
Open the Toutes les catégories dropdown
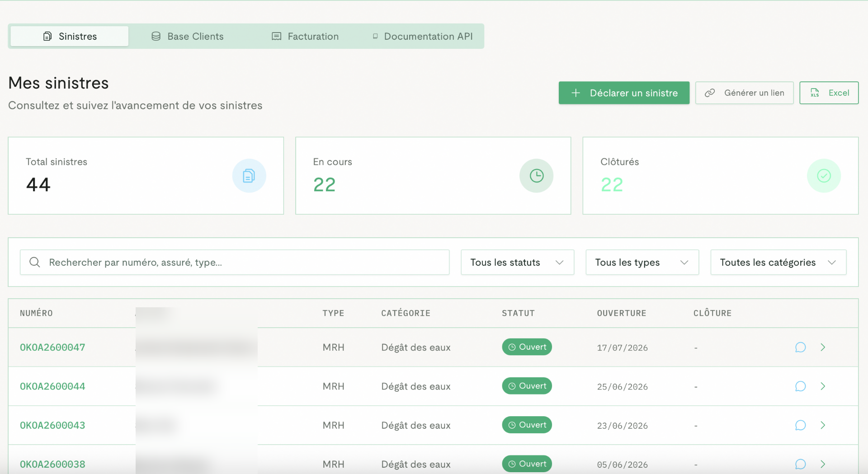778,262
